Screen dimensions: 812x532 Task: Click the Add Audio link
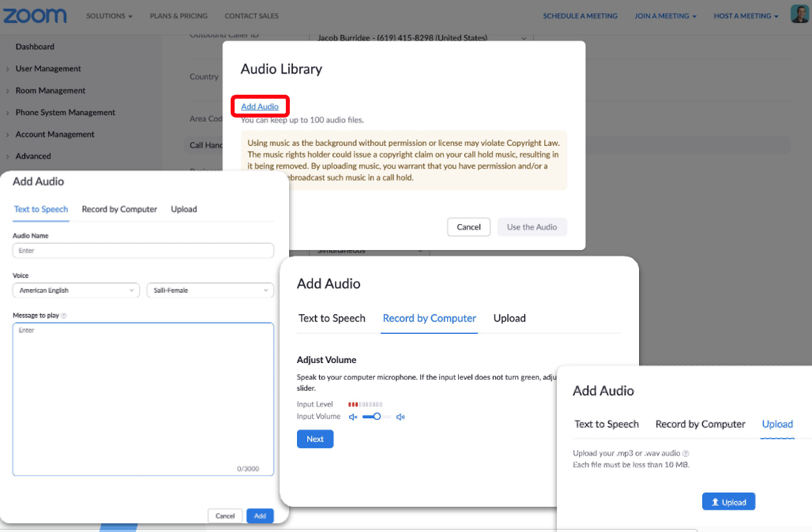[x=260, y=107]
